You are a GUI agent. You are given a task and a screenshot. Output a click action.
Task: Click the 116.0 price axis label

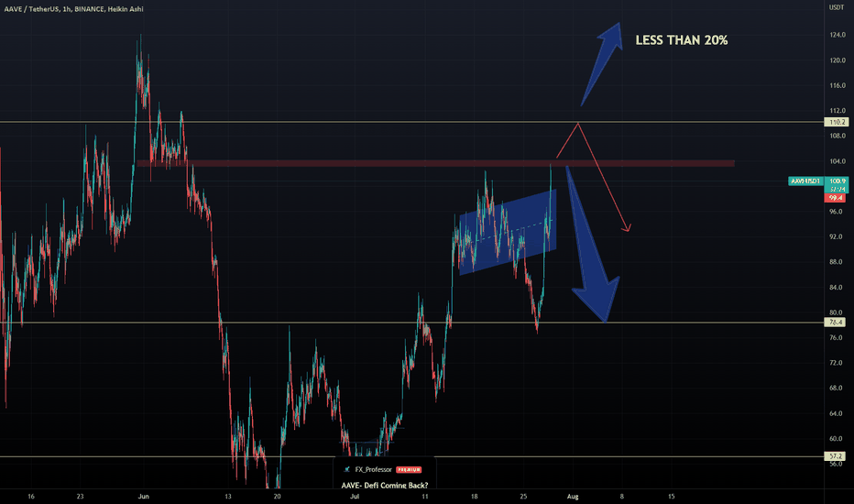(x=838, y=85)
